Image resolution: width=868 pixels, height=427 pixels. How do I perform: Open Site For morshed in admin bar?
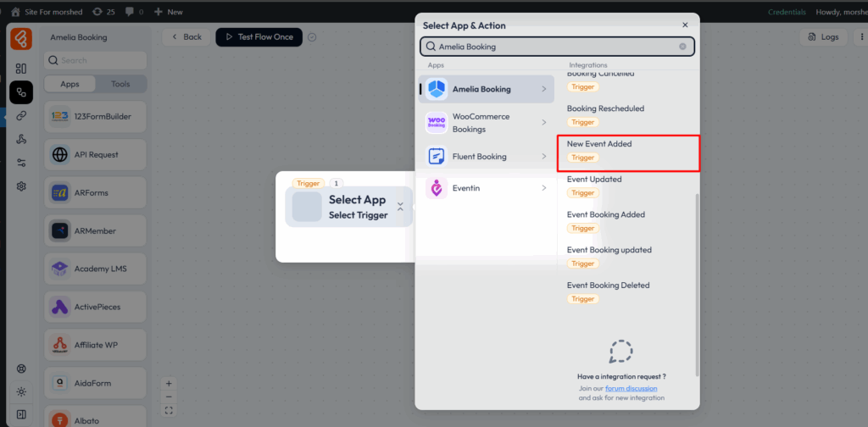(47, 12)
